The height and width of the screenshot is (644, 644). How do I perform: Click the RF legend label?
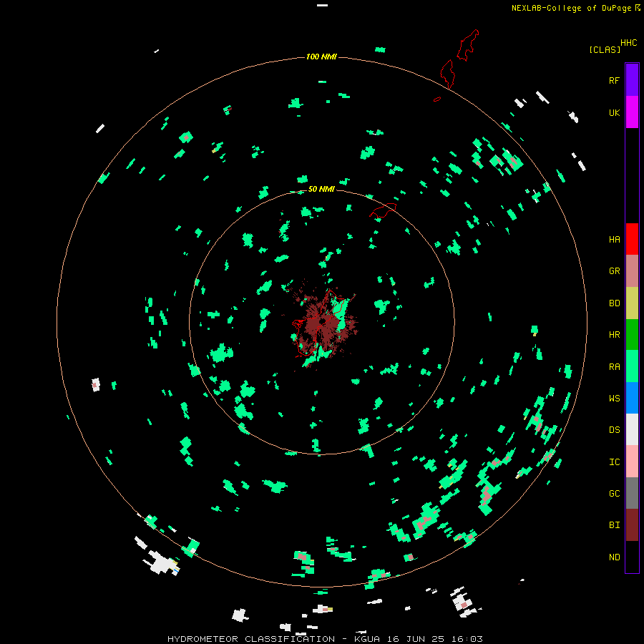[614, 80]
